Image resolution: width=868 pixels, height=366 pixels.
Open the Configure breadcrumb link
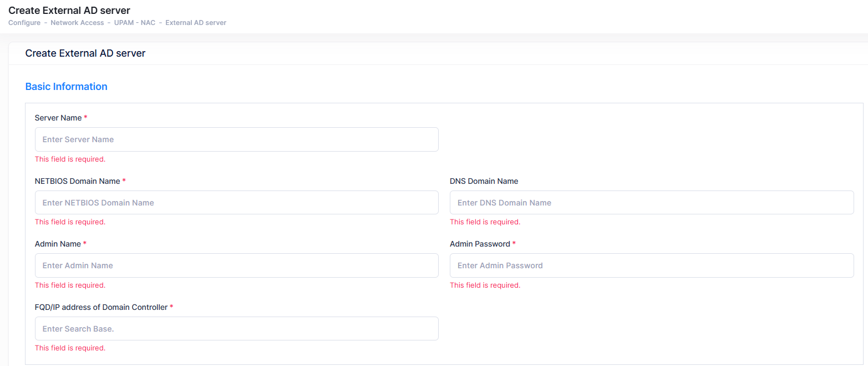(24, 23)
